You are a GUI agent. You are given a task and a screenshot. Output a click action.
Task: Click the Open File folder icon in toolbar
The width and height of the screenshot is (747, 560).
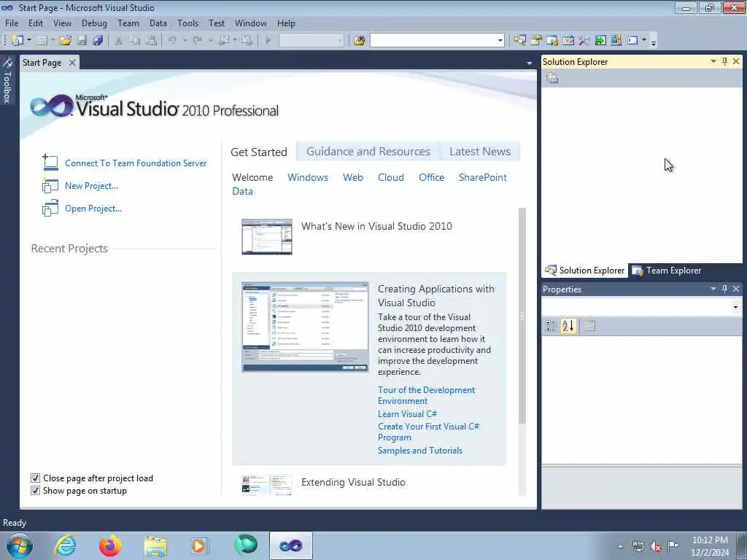tap(66, 41)
